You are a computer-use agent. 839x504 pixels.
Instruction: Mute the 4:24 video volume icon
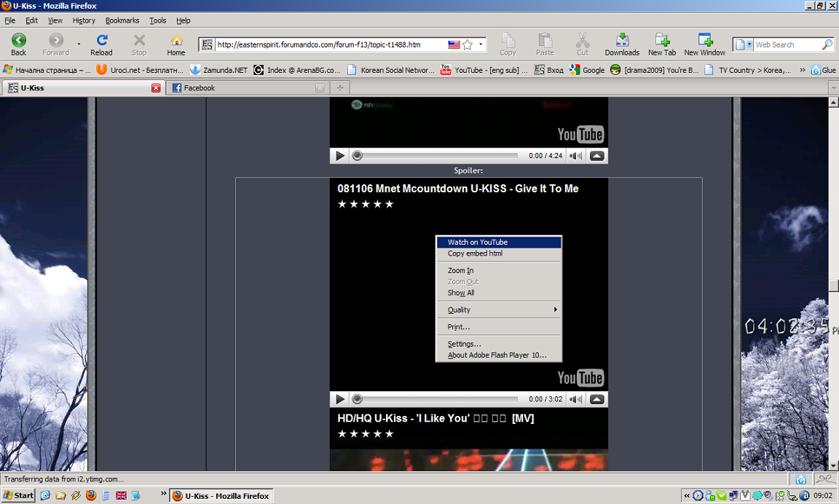tap(575, 156)
